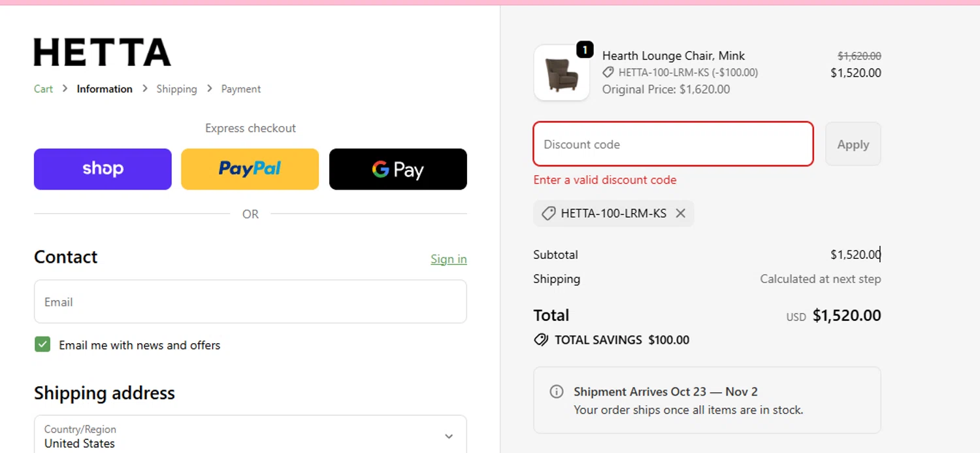Pay with PayPal express button

click(250, 169)
